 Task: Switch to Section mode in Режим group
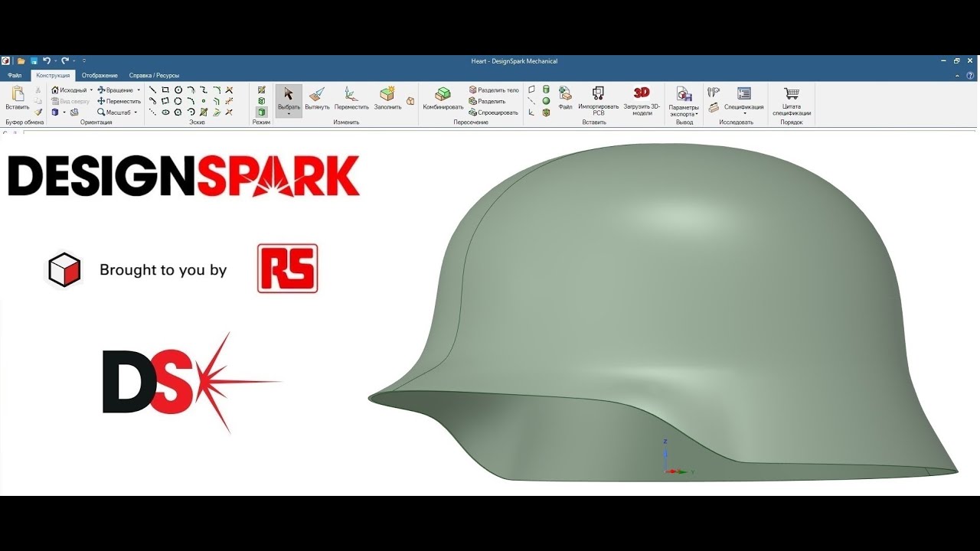click(261, 101)
